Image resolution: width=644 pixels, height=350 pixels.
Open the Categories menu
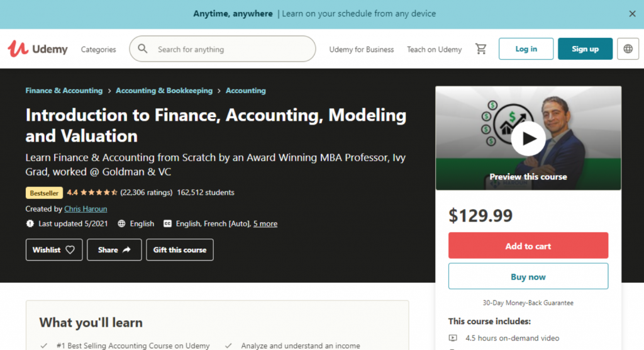99,49
